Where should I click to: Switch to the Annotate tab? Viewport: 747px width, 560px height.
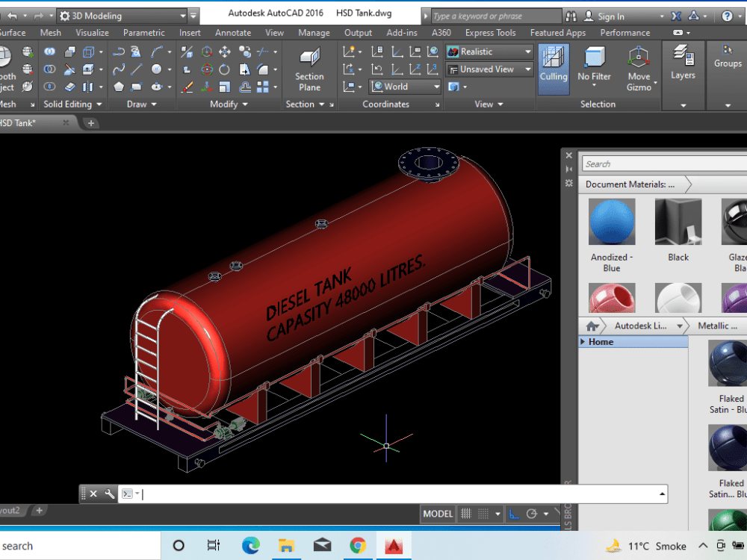pos(233,32)
